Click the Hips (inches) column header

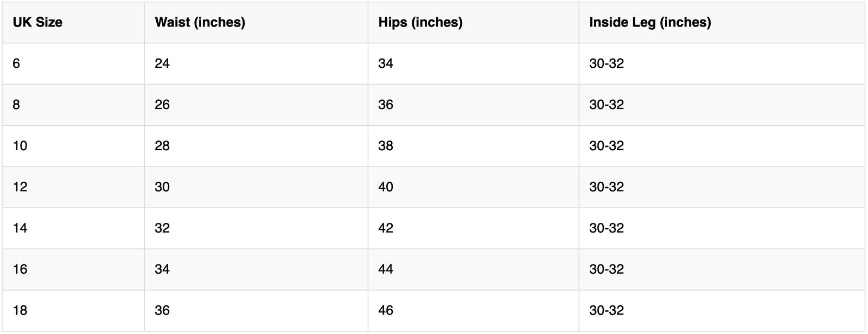[420, 22]
